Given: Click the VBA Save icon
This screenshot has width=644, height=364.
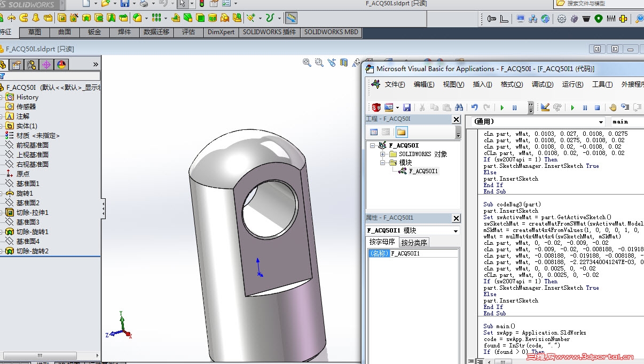Looking at the screenshot, I should [x=407, y=107].
